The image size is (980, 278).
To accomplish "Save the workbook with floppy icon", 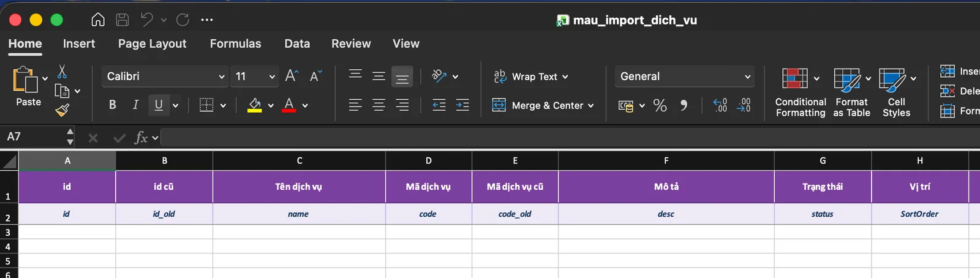I will [123, 20].
